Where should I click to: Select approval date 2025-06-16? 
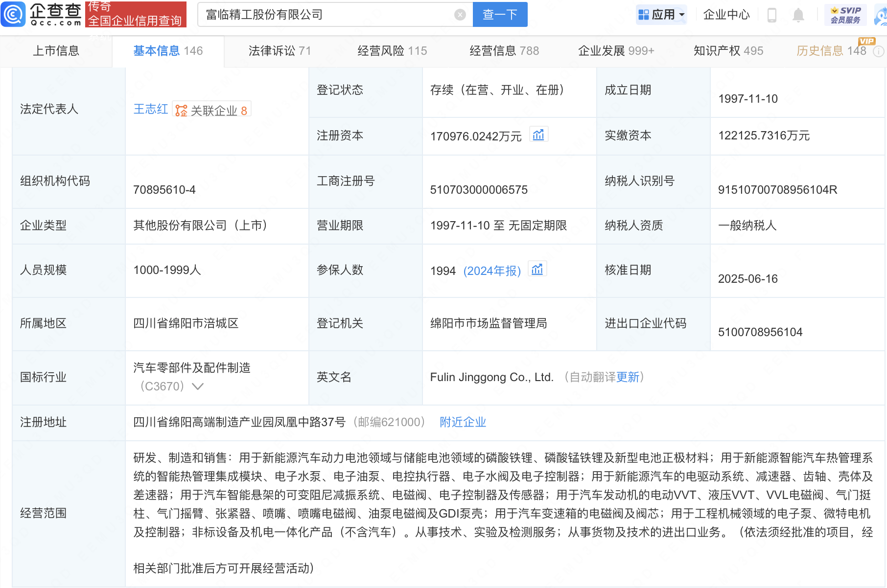coord(748,279)
